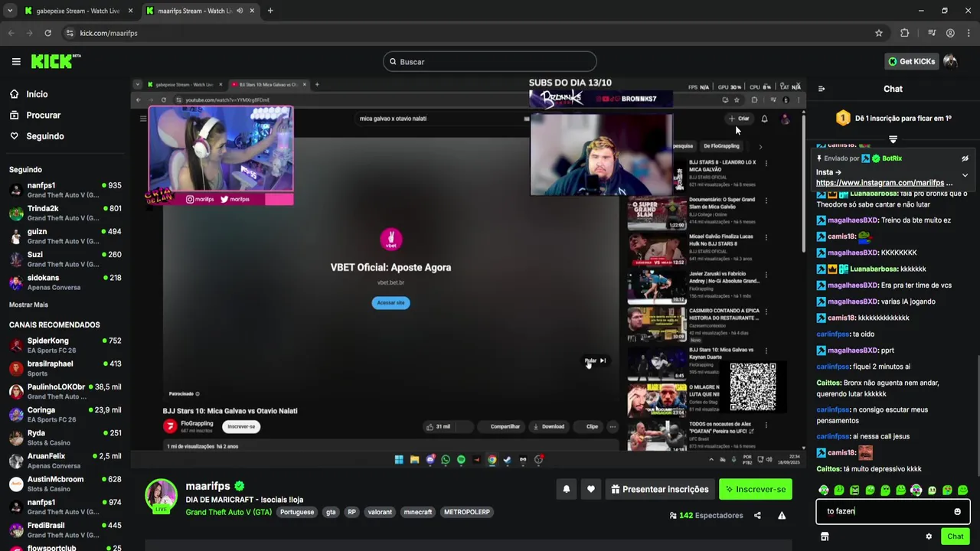
Task: Click the Inscrever-se subscribe button
Action: point(756,489)
